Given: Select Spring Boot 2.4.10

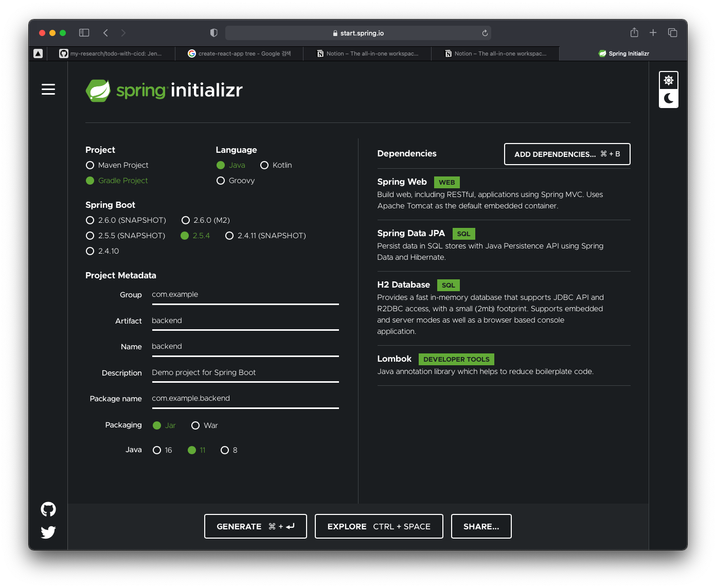Looking at the screenshot, I should (x=102, y=251).
